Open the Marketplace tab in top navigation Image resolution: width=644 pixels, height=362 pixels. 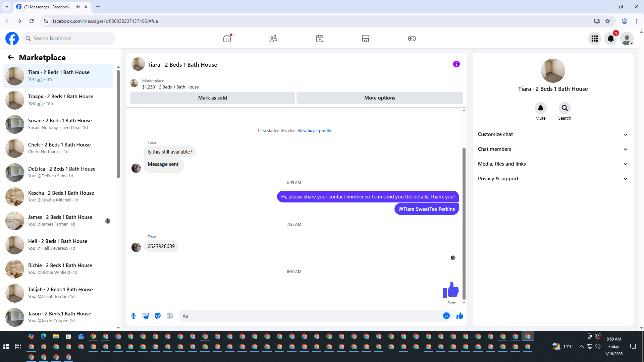[x=366, y=39]
